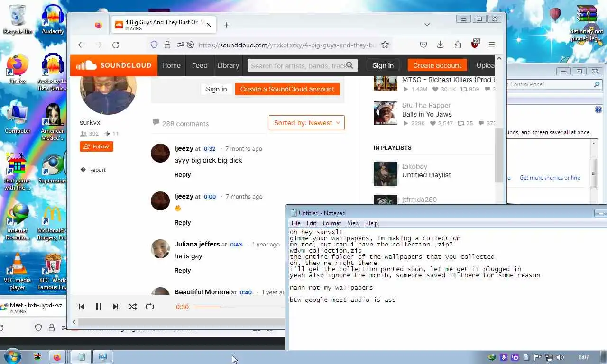Open Balls in Yo Jaws track
Viewport: 607px width, 364px height.
coord(427,114)
